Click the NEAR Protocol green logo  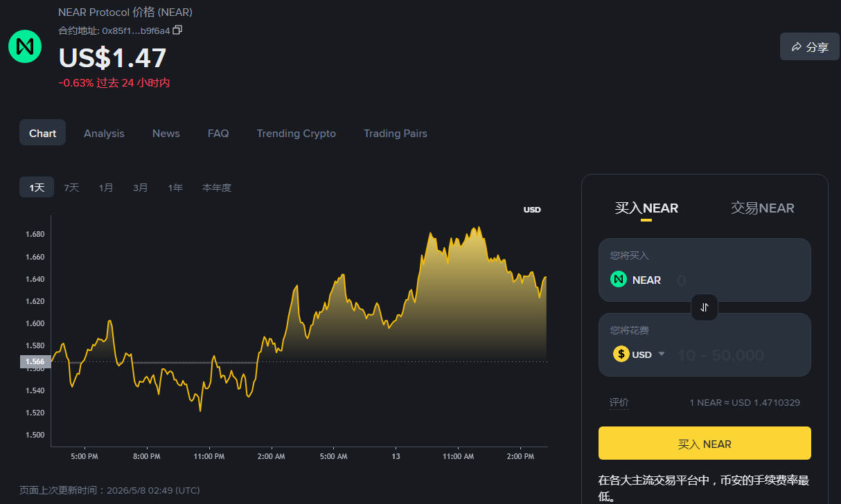click(25, 46)
